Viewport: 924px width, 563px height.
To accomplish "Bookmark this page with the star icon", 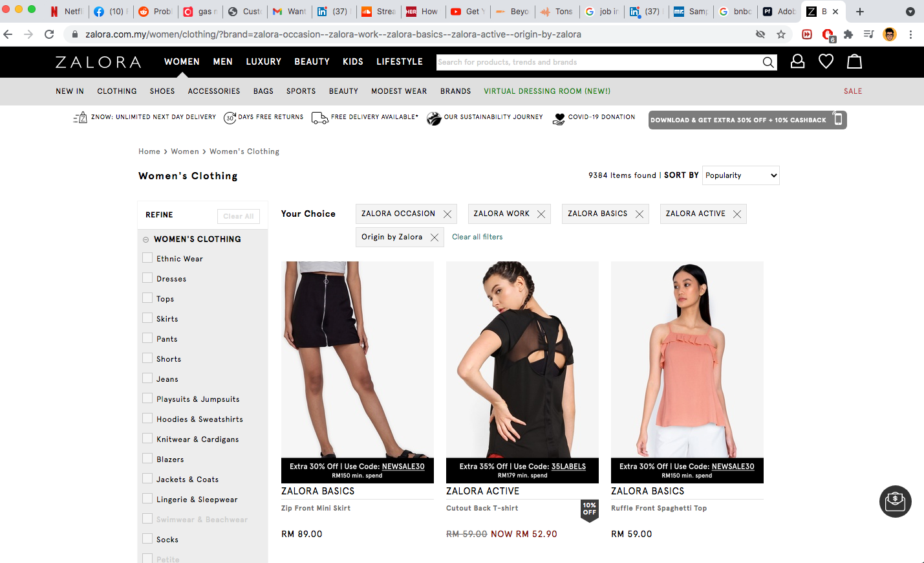I will 781,34.
